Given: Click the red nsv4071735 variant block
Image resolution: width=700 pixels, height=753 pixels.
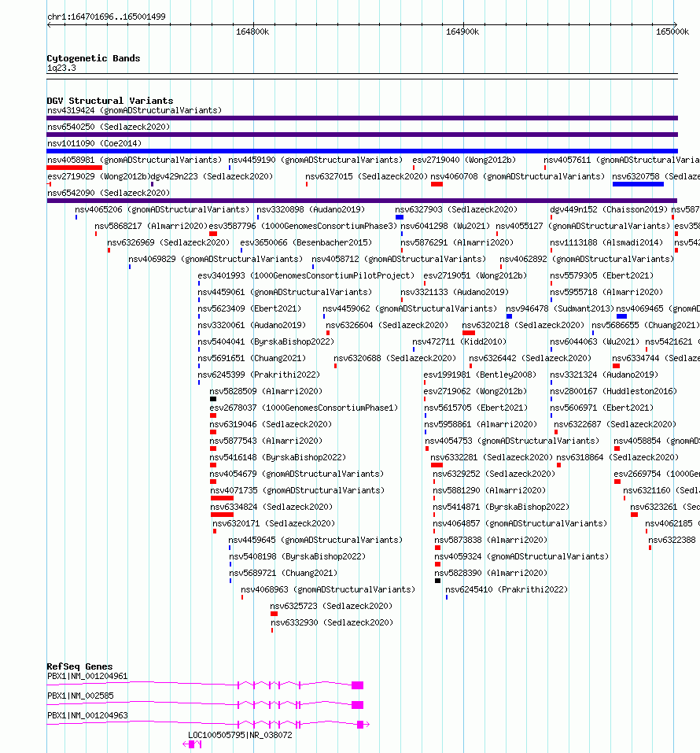Looking at the screenshot, I should (222, 498).
